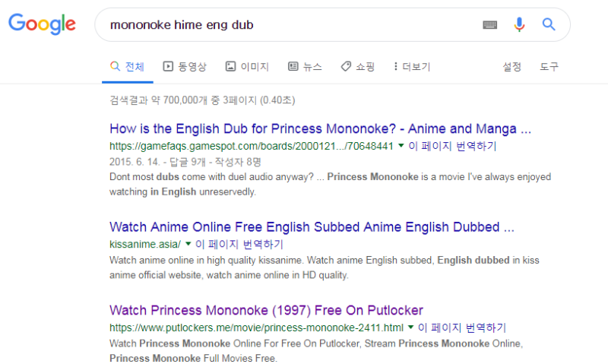
Task: Open 설정 (Settings) menu
Action: (x=511, y=67)
